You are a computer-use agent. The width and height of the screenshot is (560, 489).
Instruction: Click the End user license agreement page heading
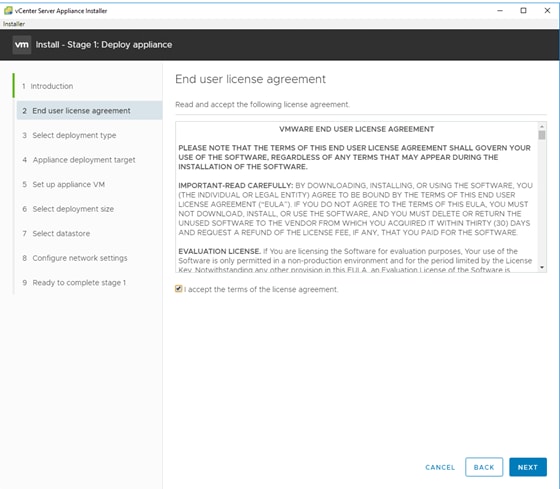(x=250, y=79)
